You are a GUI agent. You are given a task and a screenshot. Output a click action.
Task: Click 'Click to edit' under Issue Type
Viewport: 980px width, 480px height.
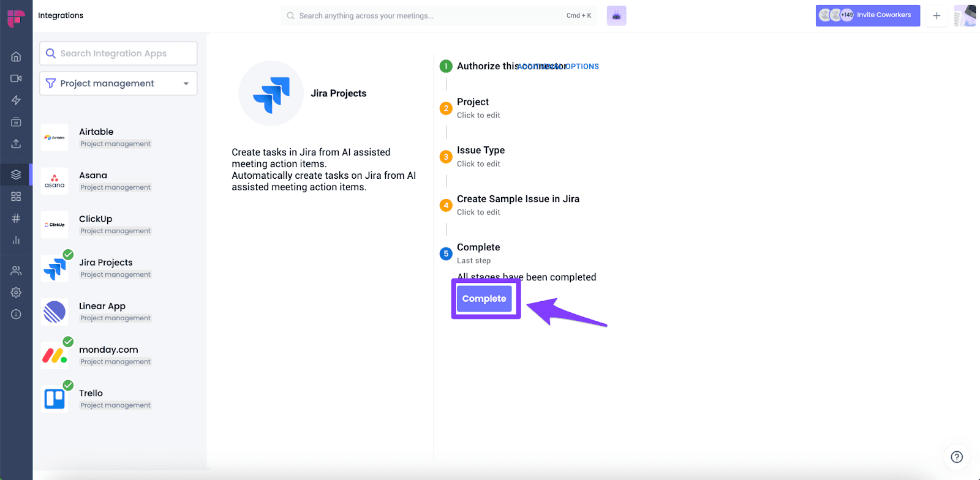478,163
